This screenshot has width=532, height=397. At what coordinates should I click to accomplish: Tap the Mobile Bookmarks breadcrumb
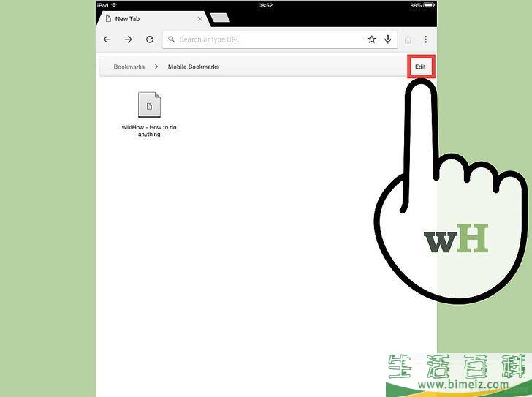(x=194, y=67)
